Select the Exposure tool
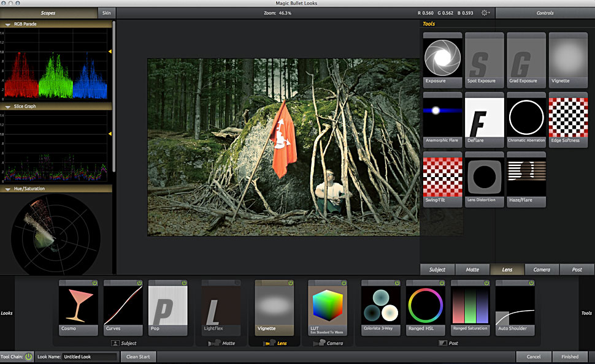The width and height of the screenshot is (595, 364). [442, 59]
